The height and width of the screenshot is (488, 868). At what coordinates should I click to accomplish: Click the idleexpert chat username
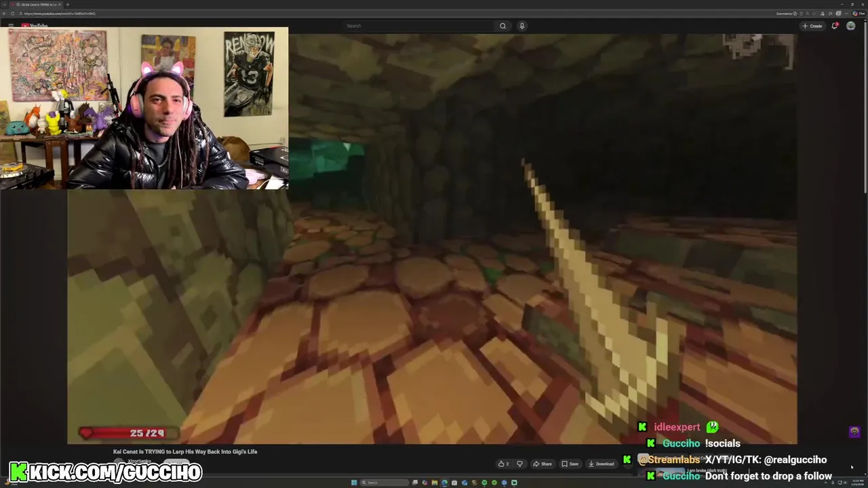(677, 427)
